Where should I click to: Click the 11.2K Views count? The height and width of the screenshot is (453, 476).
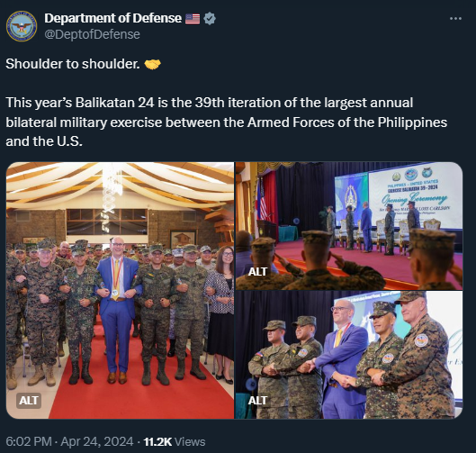175,441
